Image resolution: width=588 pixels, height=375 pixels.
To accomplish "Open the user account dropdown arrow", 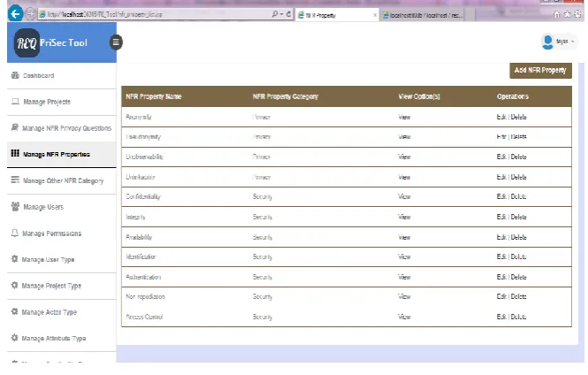I will [x=573, y=42].
